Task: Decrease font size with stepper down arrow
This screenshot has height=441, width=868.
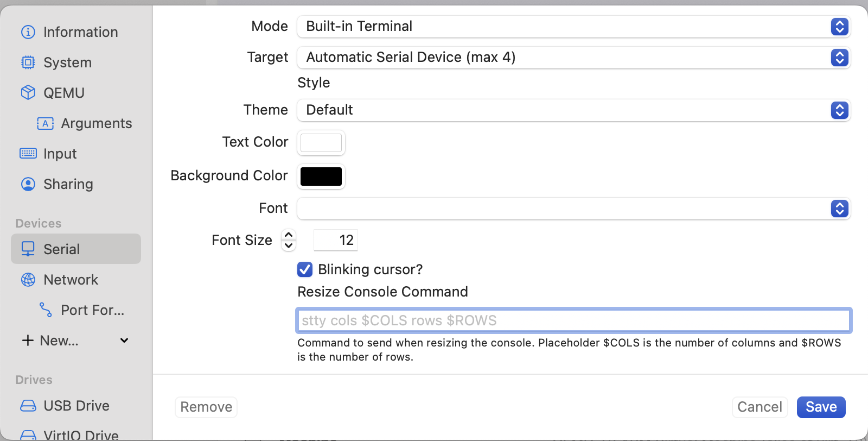Action: point(289,245)
